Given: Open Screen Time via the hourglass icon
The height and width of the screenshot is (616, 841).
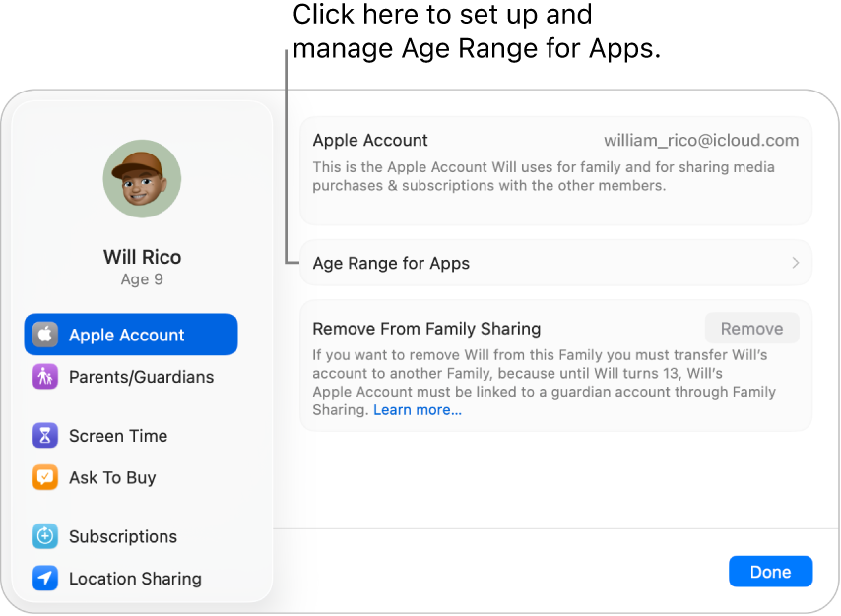Looking at the screenshot, I should tap(45, 435).
